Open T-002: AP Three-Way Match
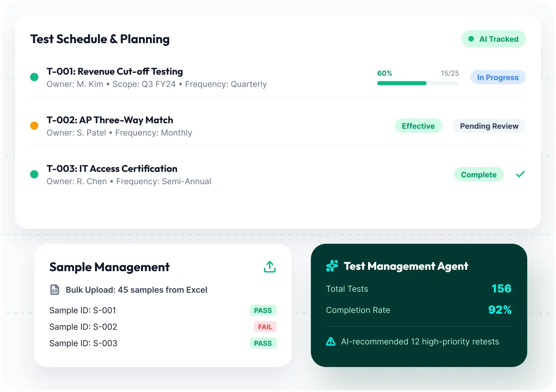This screenshot has height=392, width=556. pyautogui.click(x=110, y=120)
